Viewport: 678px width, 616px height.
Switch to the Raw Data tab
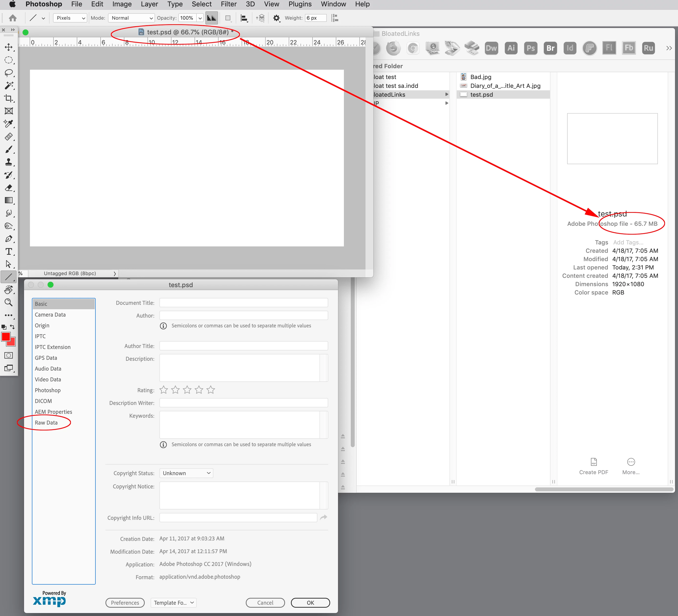click(x=46, y=423)
